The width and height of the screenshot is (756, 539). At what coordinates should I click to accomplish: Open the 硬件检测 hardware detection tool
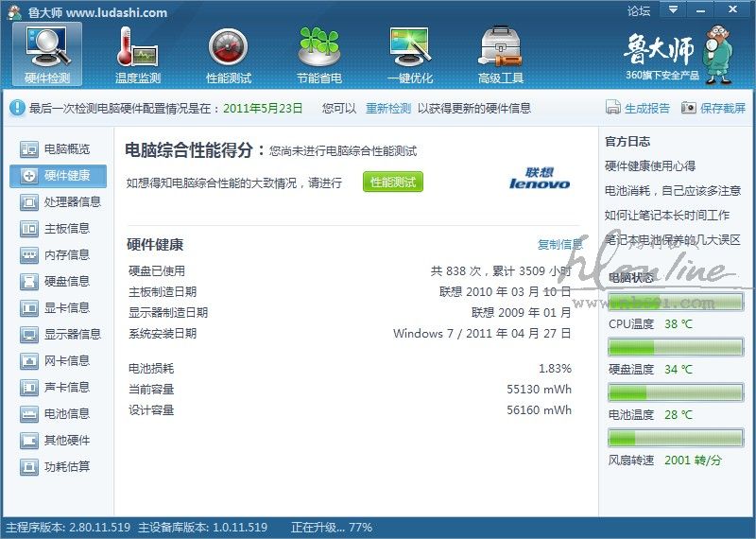click(x=47, y=55)
